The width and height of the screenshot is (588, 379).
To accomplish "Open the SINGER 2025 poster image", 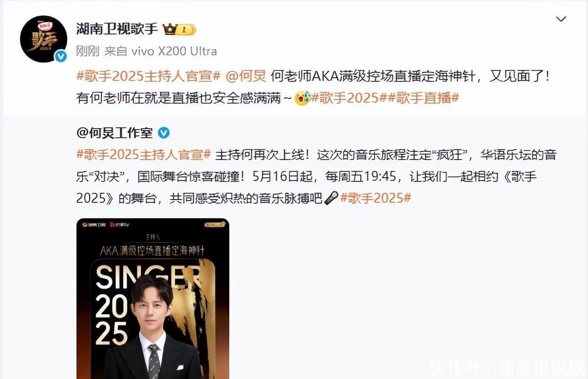I will [x=153, y=299].
